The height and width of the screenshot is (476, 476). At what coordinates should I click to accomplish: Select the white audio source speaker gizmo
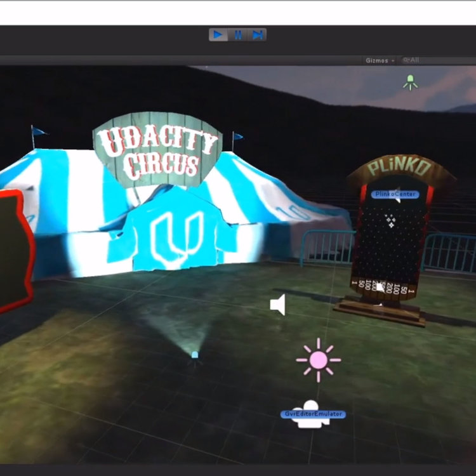pos(278,305)
